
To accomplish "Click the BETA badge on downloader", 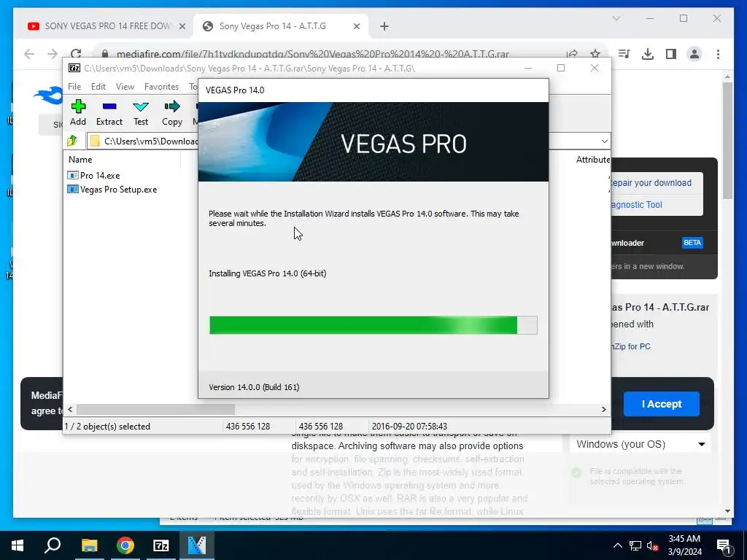I will point(692,243).
